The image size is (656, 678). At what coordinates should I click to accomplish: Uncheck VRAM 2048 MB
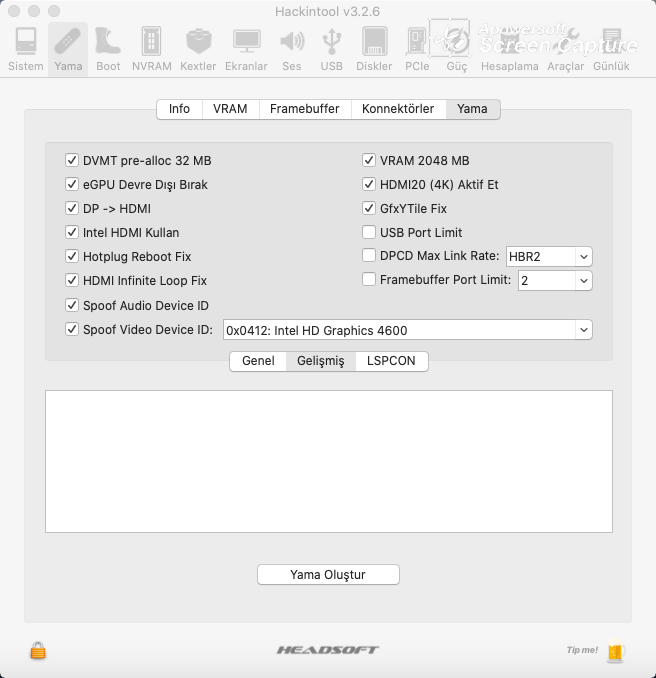pyautogui.click(x=369, y=160)
